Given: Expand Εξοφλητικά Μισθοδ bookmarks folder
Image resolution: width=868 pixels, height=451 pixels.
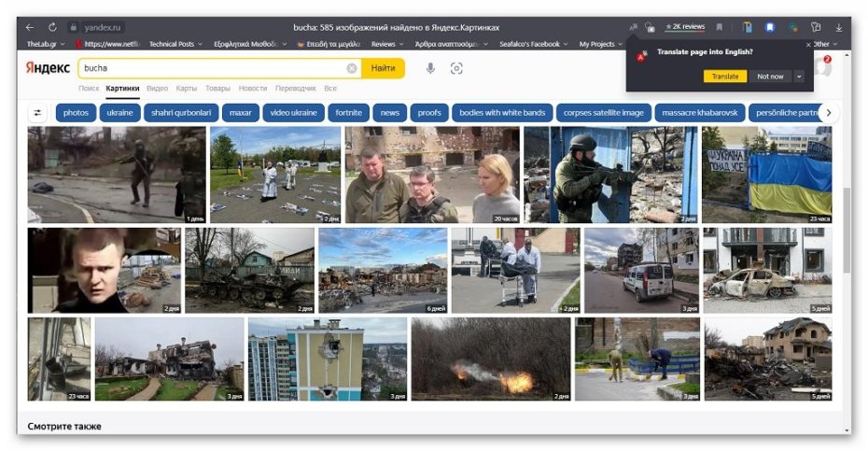Looking at the screenshot, I should coord(250,44).
